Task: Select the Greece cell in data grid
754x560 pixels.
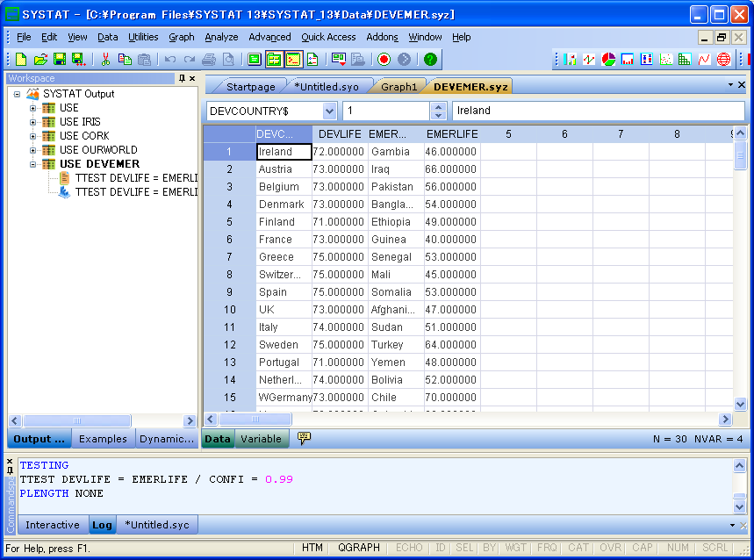Action: click(x=284, y=257)
